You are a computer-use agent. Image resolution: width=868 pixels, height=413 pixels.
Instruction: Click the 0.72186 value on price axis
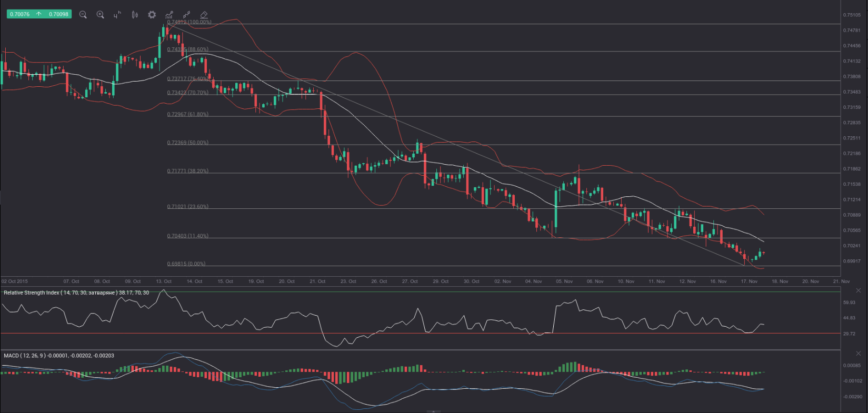(x=852, y=154)
